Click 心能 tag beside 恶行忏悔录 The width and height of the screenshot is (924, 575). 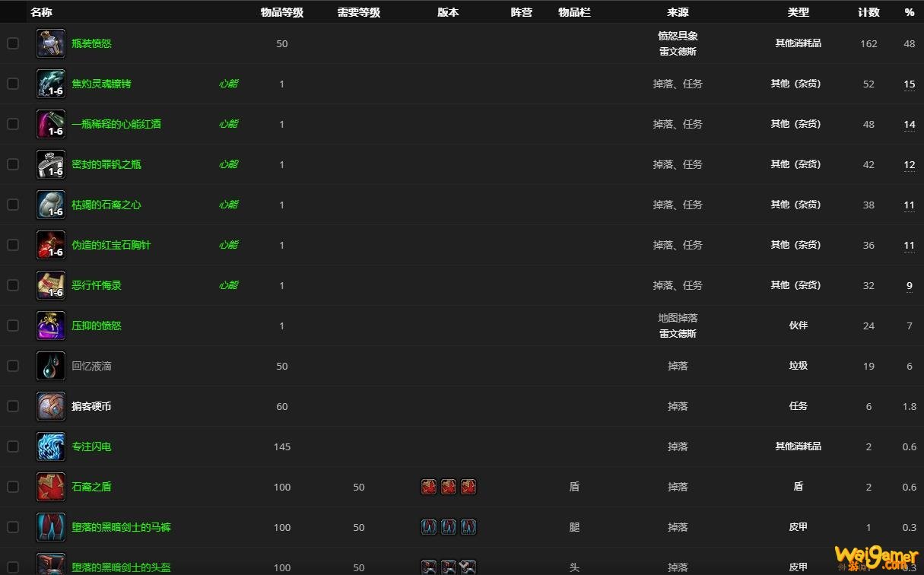[229, 285]
